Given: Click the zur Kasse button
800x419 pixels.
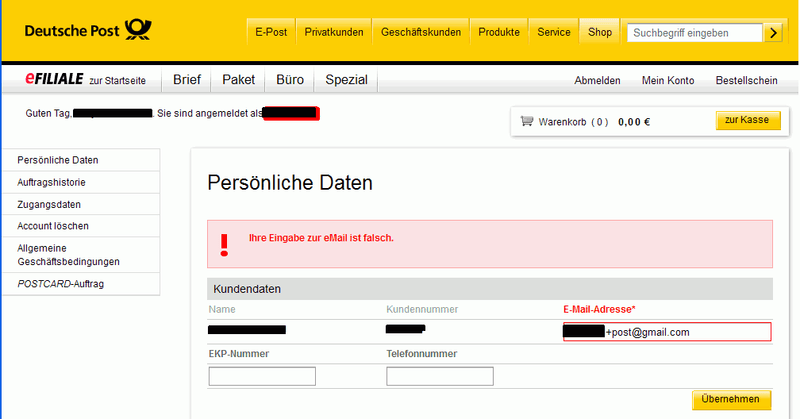Looking at the screenshot, I should pyautogui.click(x=748, y=120).
